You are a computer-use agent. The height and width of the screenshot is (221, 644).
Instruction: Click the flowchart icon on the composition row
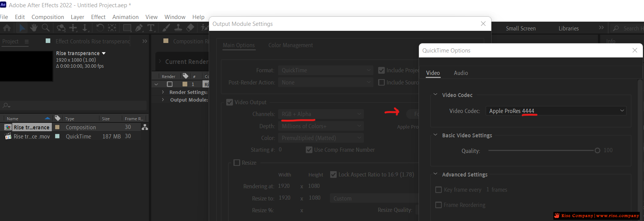(145, 127)
